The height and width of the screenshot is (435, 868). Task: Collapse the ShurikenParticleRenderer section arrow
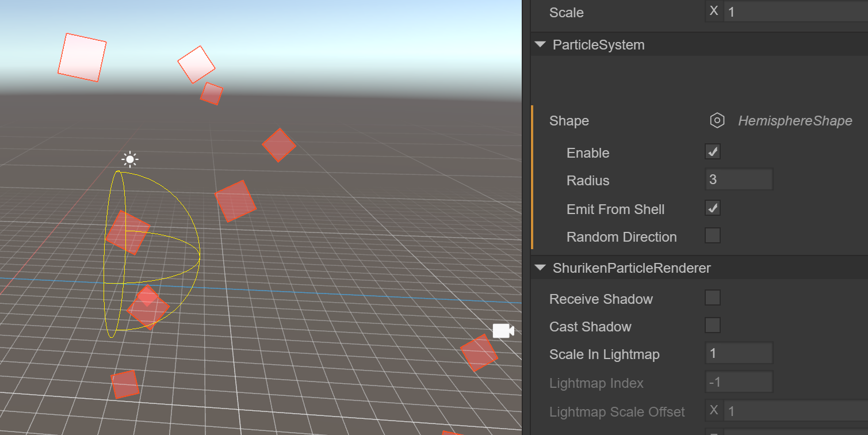(540, 268)
